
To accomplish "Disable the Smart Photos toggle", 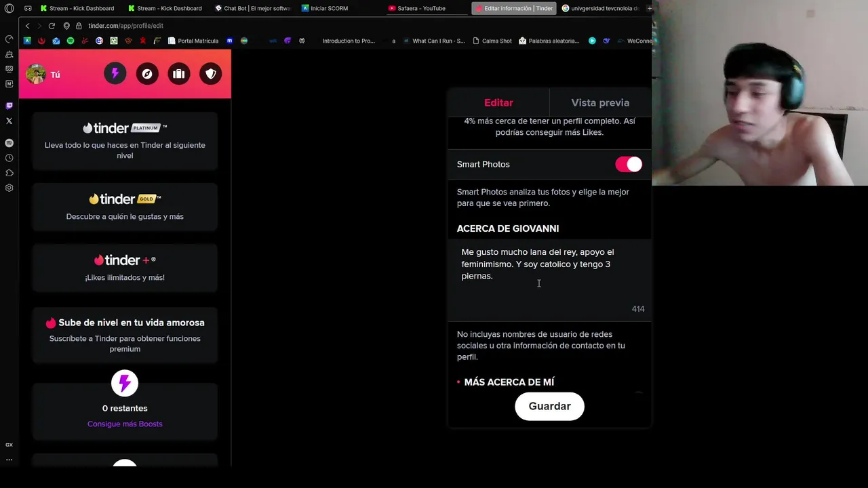I will [629, 164].
